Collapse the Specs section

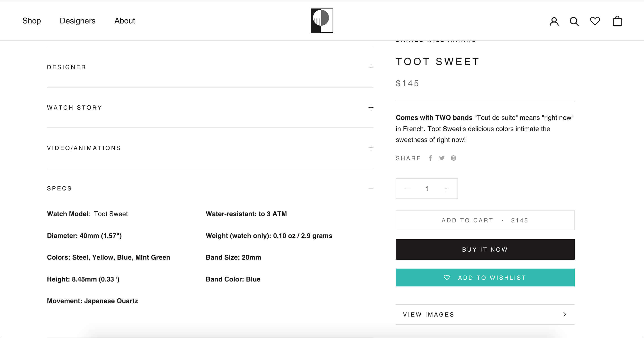click(371, 188)
